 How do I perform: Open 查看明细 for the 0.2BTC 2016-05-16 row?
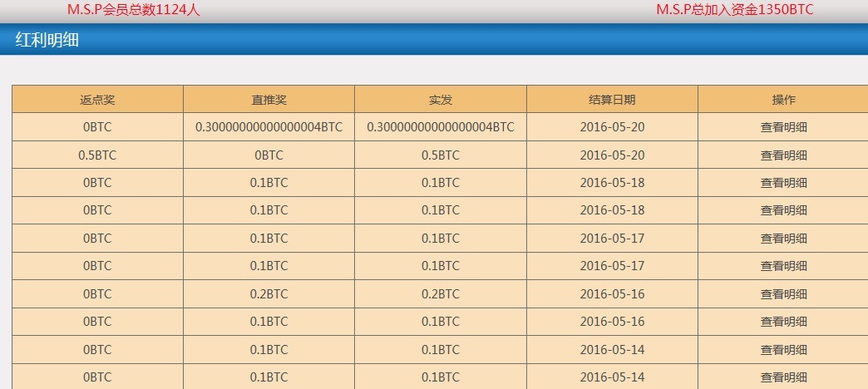(783, 293)
